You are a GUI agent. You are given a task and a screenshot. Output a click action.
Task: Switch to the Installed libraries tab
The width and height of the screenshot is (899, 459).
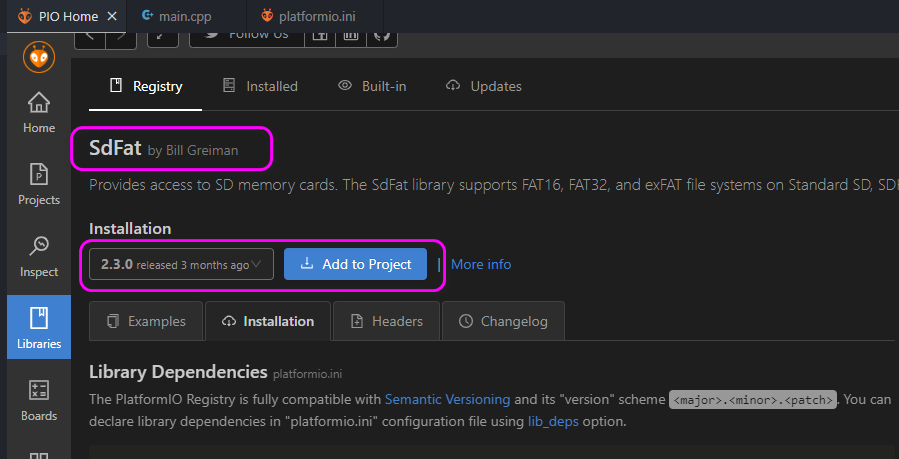click(x=260, y=87)
